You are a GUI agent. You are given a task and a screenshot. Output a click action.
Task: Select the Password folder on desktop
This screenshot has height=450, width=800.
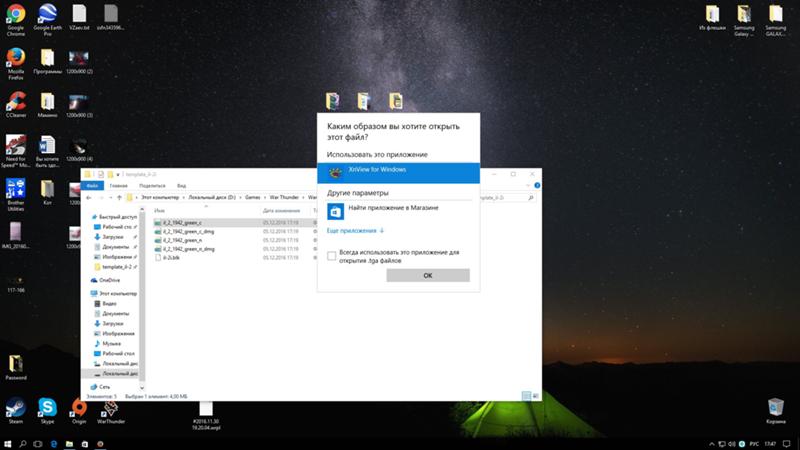(16, 367)
